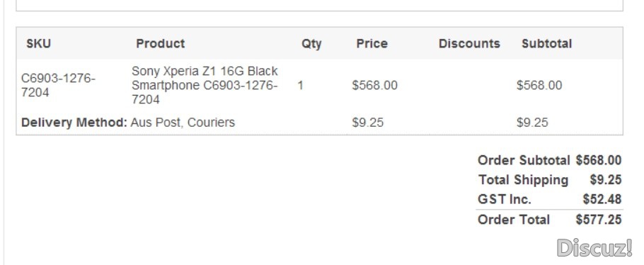Click the Discounts column header
644x265 pixels.
pos(469,44)
